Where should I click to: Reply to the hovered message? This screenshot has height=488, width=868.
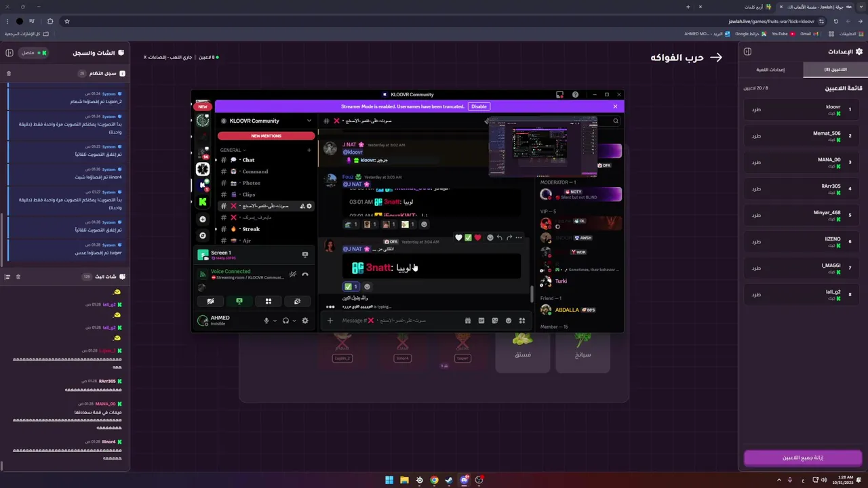click(x=499, y=238)
